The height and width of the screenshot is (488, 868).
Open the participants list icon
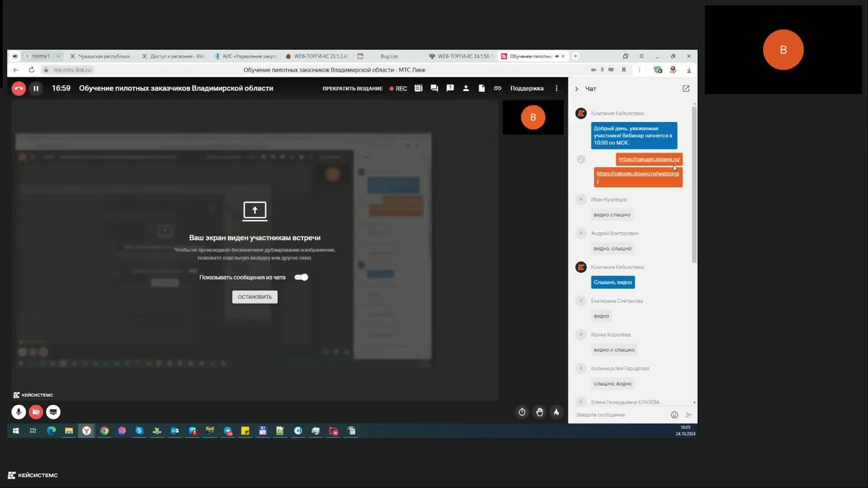point(466,88)
